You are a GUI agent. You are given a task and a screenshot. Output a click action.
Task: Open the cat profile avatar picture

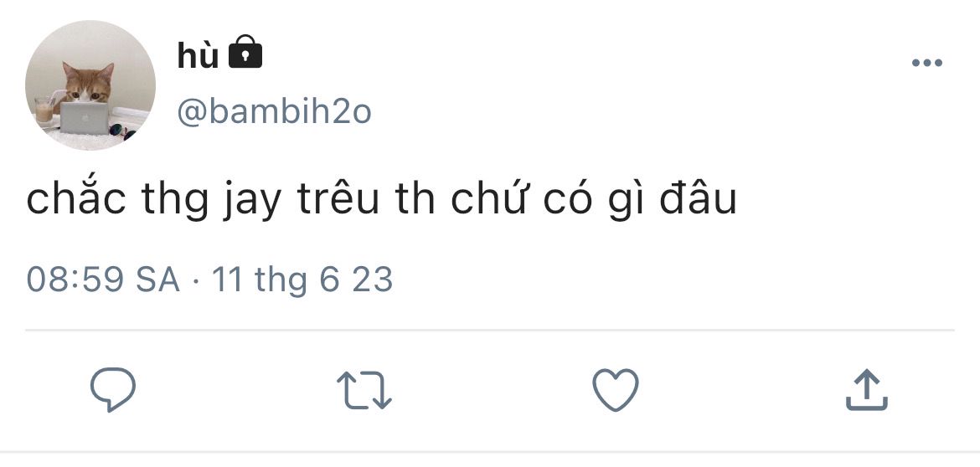pos(90,85)
